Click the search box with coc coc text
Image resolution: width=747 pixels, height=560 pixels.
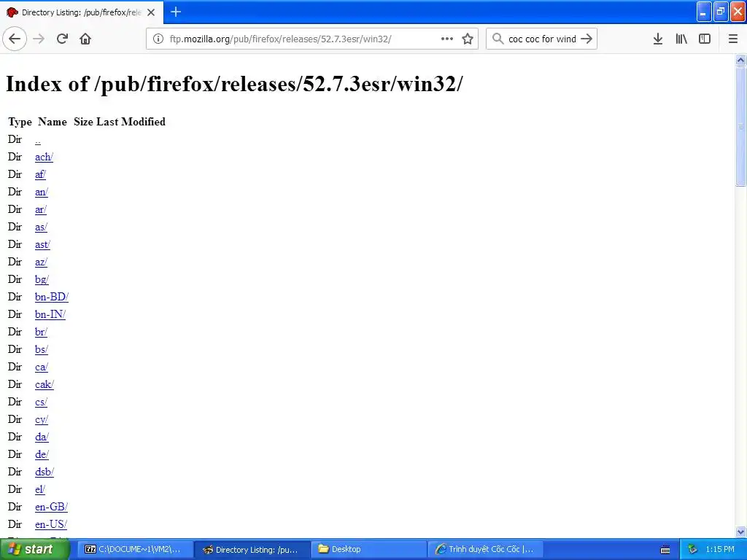[x=542, y=39]
